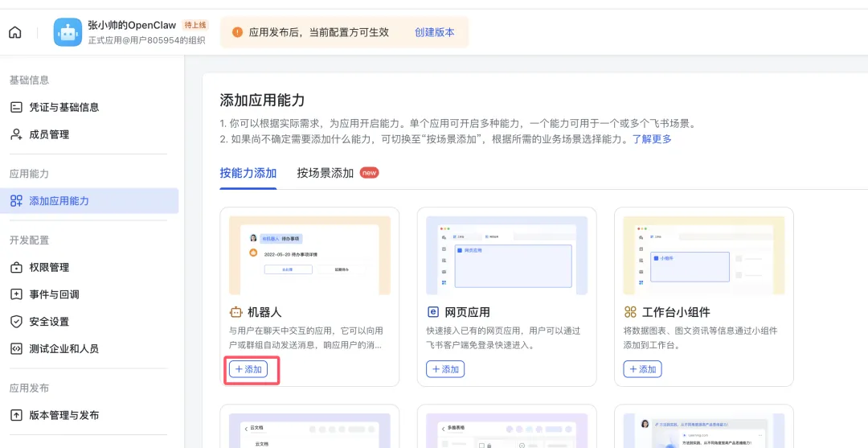Click the 网页应用 card title
This screenshot has height=448, width=868.
click(467, 312)
